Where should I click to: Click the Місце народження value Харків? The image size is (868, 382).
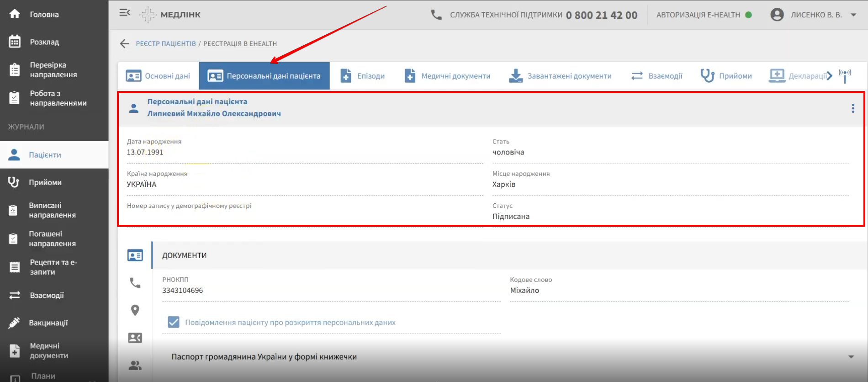504,184
